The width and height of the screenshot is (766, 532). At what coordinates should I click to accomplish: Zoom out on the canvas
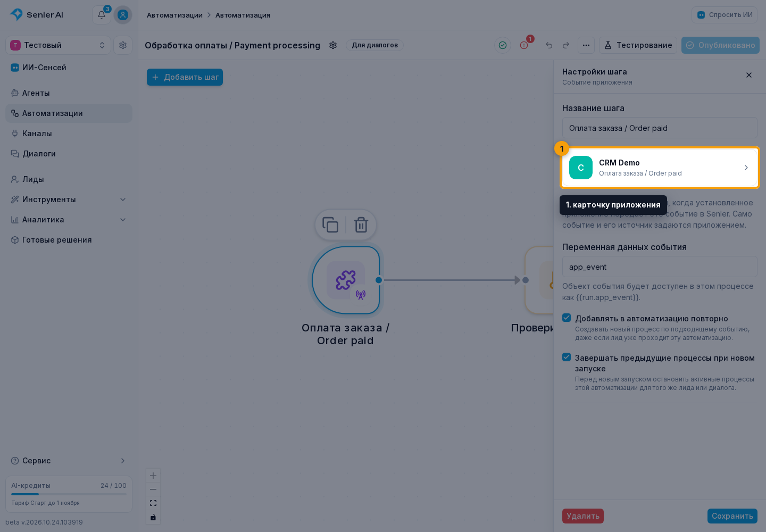coord(153,489)
